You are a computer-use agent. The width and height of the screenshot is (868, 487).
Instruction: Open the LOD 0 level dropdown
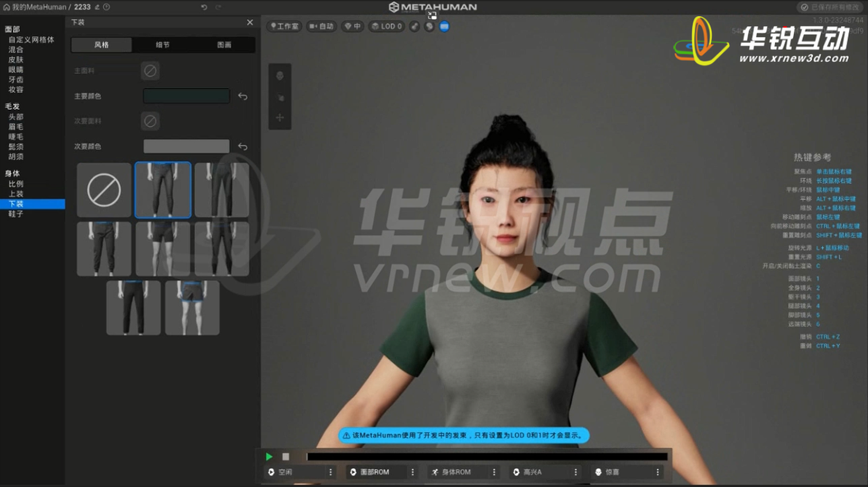coord(386,26)
